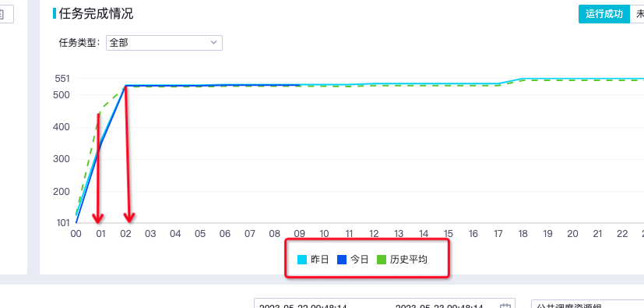Screen dimensions: 644x308
Task: Click the 551 value on y-axis
Action: tap(62, 78)
